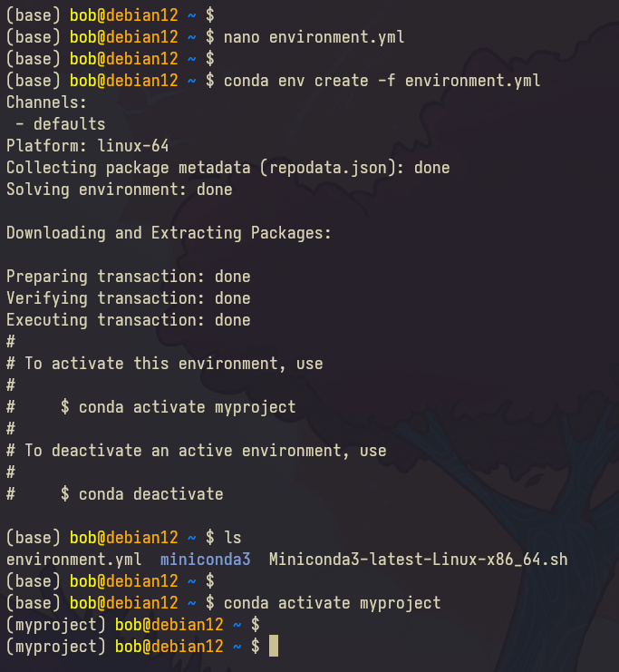Click the typed 'ls' command
This screenshot has width=619, height=672.
click(x=232, y=537)
